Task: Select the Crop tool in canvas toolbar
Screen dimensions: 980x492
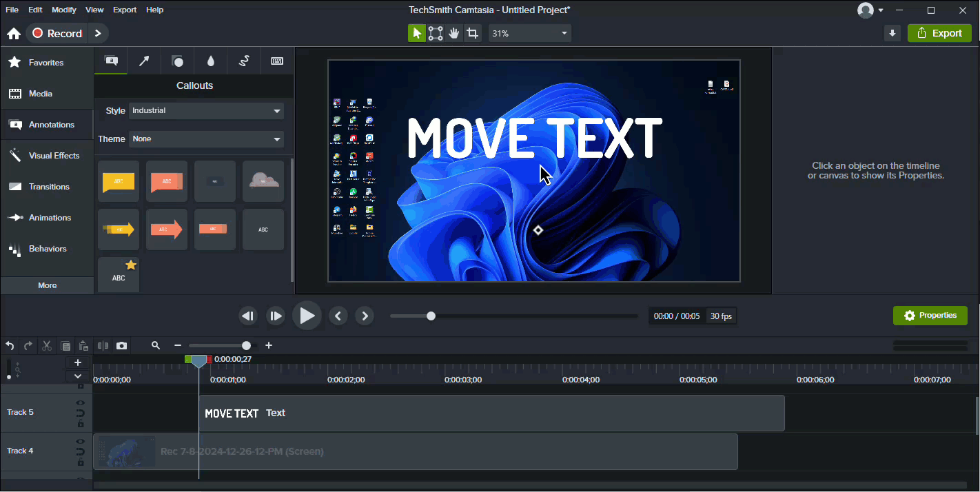Action: (x=472, y=33)
